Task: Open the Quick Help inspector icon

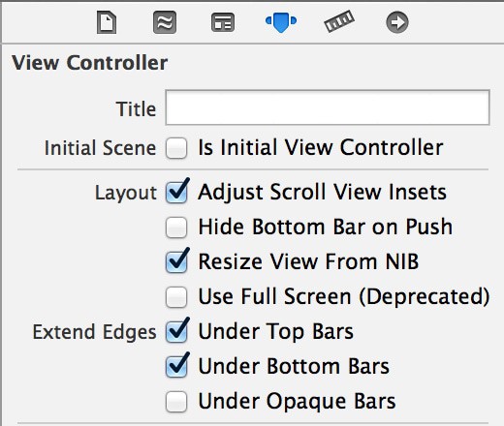Action: point(165,22)
